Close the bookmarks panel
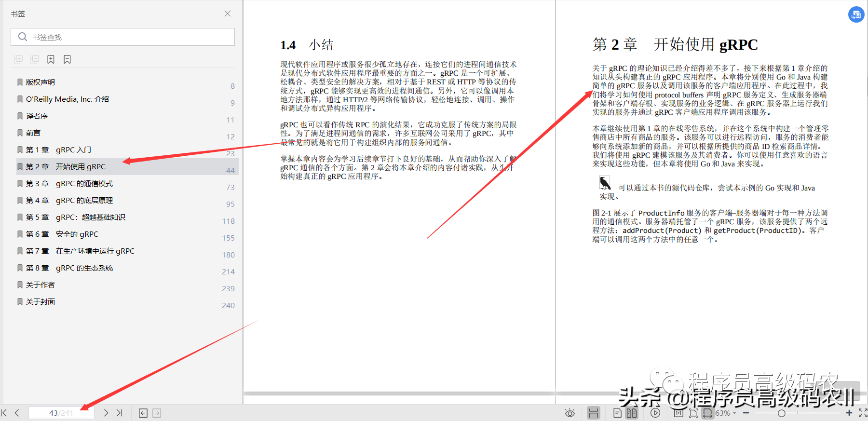The image size is (868, 421). point(228,14)
